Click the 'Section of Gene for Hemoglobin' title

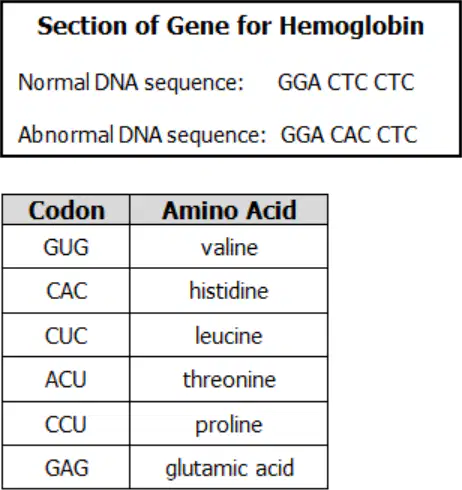click(230, 26)
